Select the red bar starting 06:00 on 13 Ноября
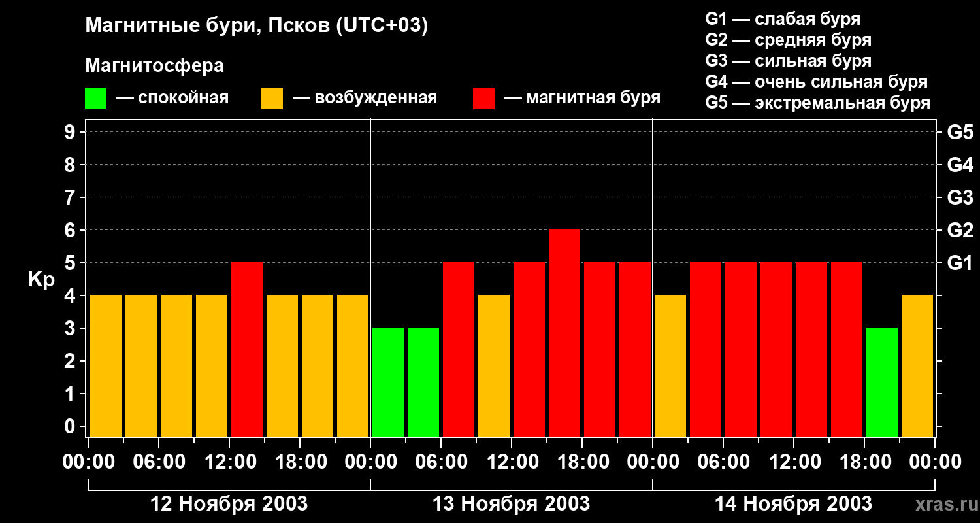Viewport: 980px width, 523px height. pos(459,350)
